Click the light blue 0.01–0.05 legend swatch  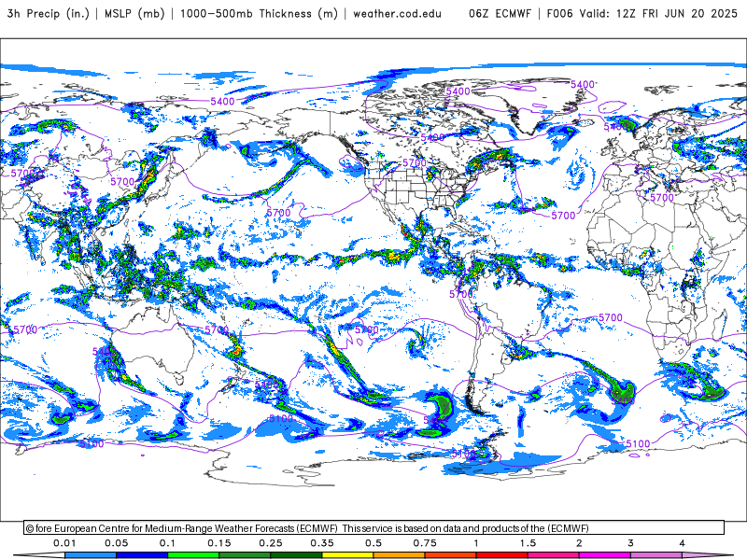(x=91, y=555)
